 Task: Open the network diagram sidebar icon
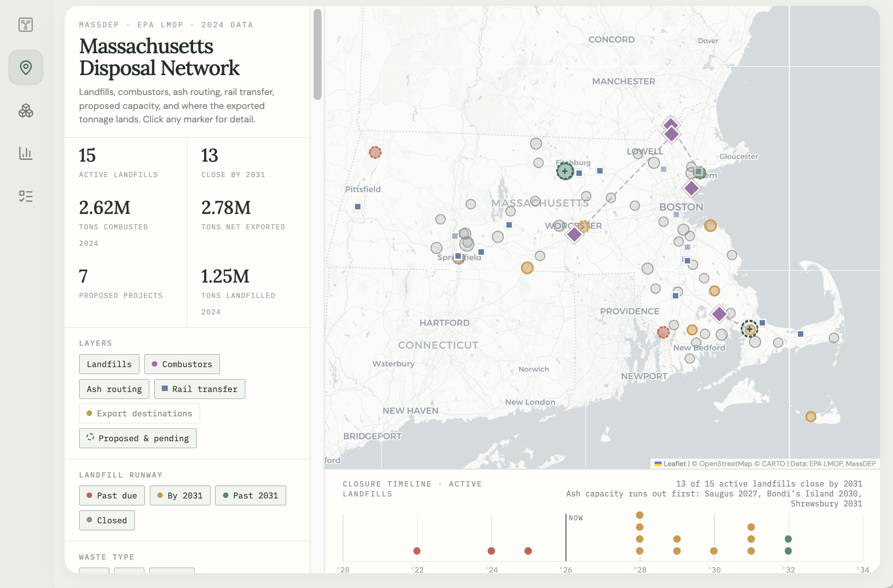click(26, 24)
